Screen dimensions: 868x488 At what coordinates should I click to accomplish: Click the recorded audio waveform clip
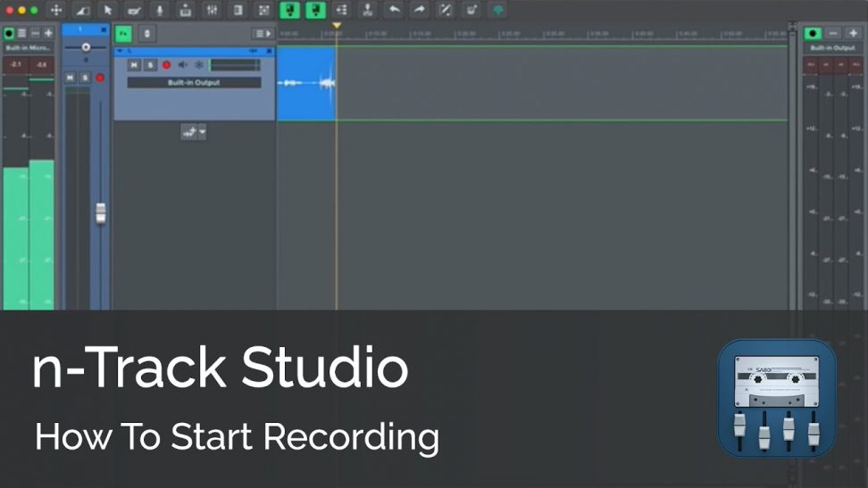[305, 83]
